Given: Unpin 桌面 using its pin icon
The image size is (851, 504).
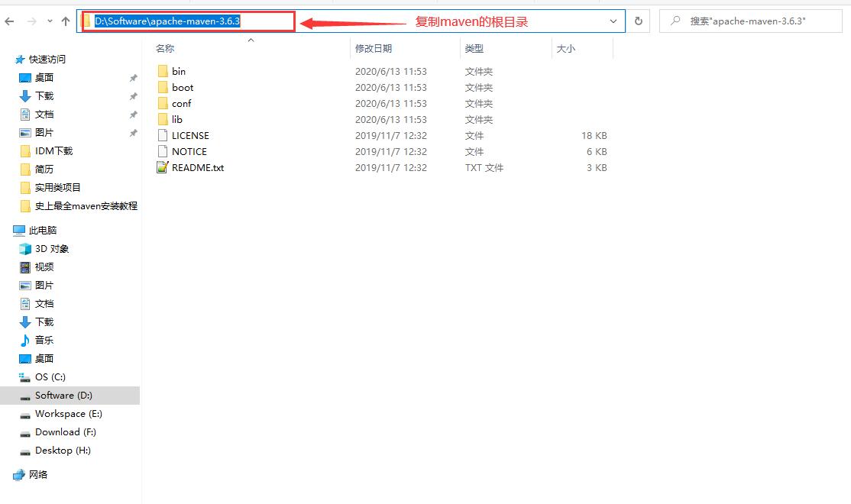Looking at the screenshot, I should pyautogui.click(x=134, y=78).
